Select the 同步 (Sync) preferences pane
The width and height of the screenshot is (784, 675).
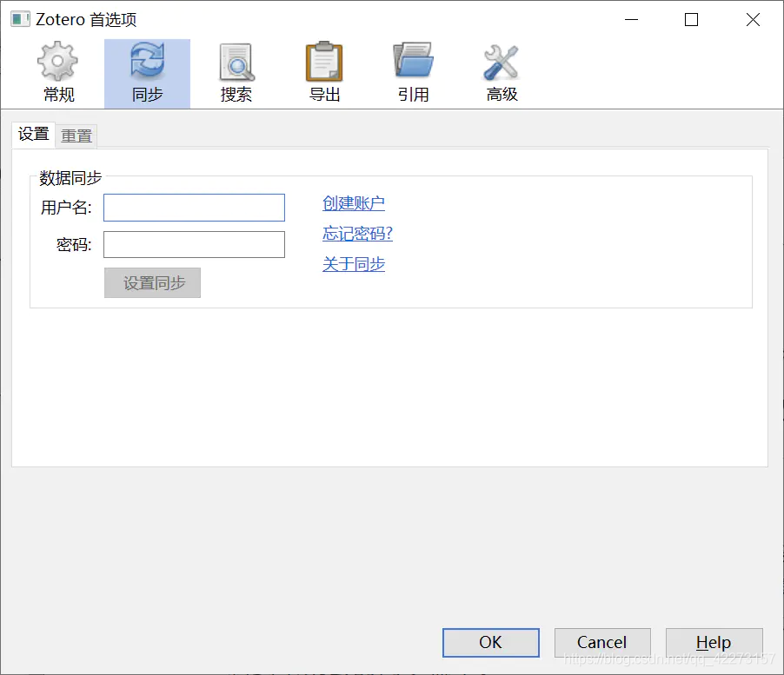[147, 74]
